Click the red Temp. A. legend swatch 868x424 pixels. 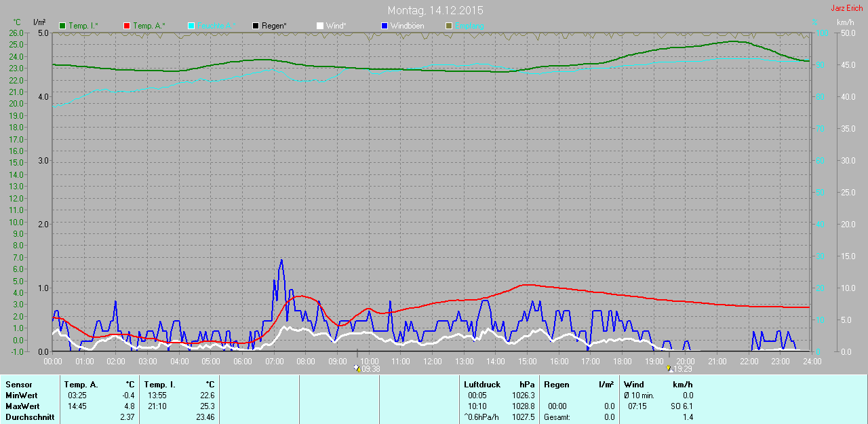[127, 26]
